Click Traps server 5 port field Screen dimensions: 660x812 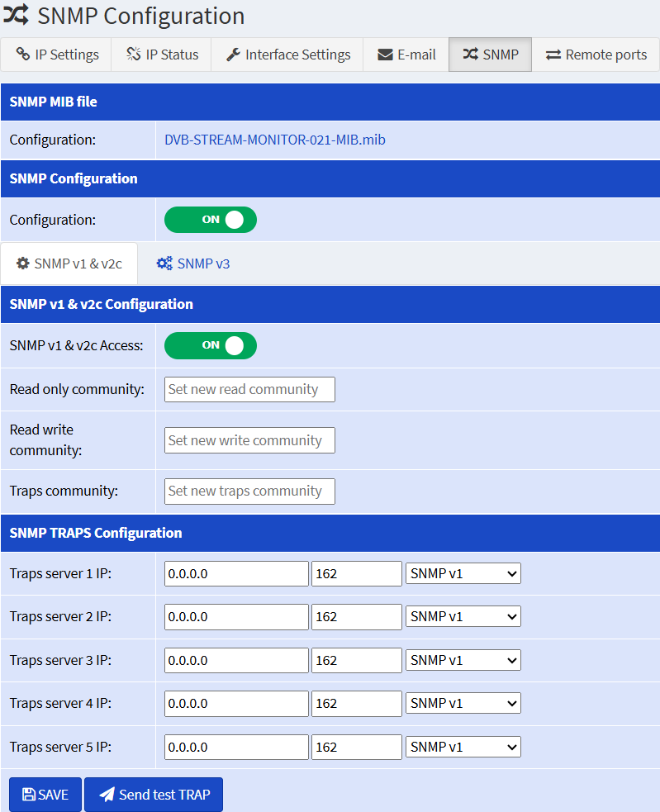(x=356, y=747)
